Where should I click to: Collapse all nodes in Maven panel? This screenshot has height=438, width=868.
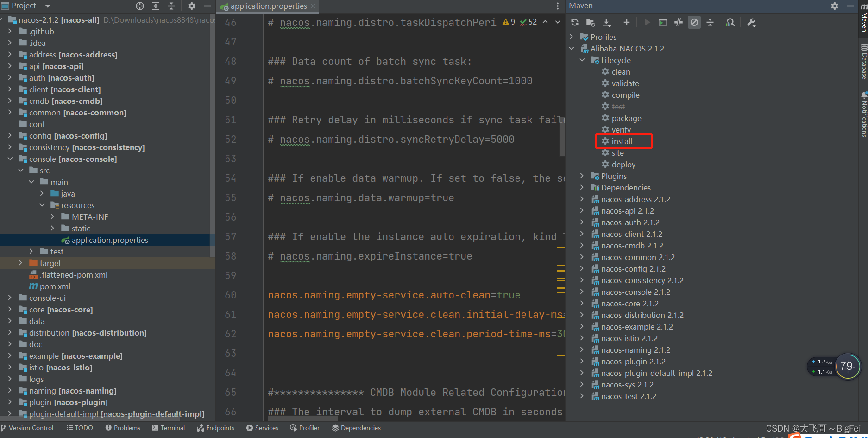[710, 22]
